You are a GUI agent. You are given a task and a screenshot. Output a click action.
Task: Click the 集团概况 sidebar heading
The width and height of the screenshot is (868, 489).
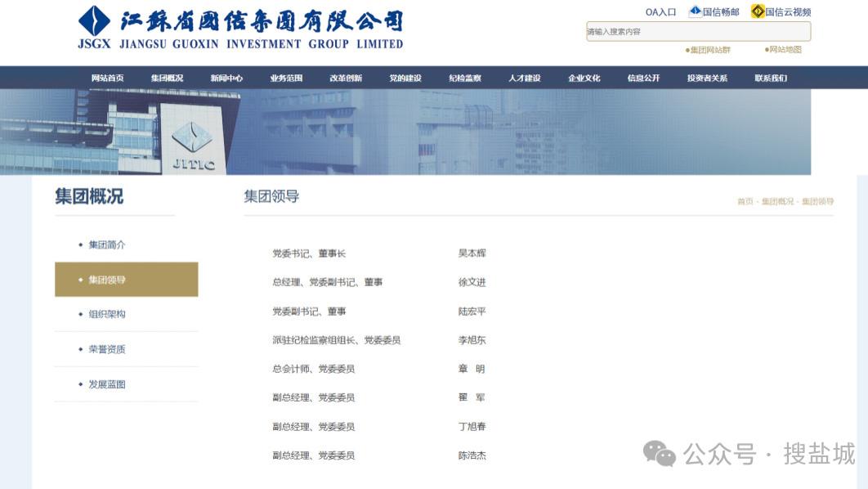point(89,196)
